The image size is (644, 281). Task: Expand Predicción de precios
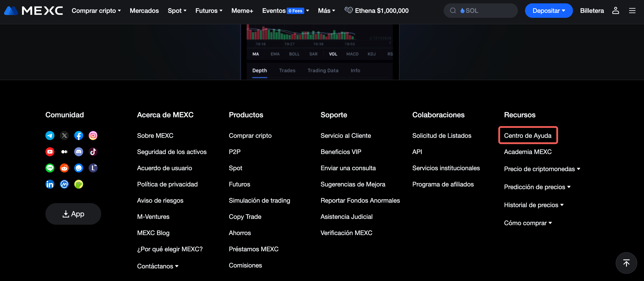pyautogui.click(x=537, y=187)
